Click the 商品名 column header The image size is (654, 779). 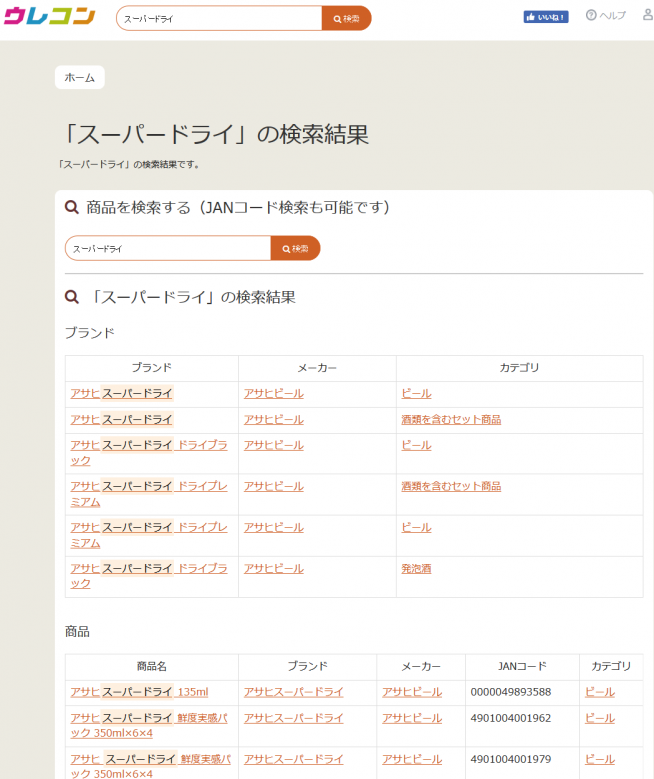(x=152, y=666)
